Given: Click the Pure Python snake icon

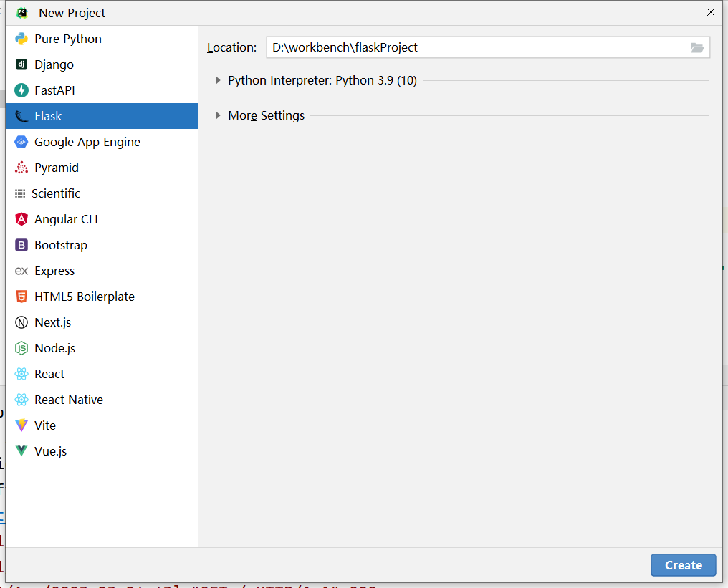Looking at the screenshot, I should tap(21, 39).
